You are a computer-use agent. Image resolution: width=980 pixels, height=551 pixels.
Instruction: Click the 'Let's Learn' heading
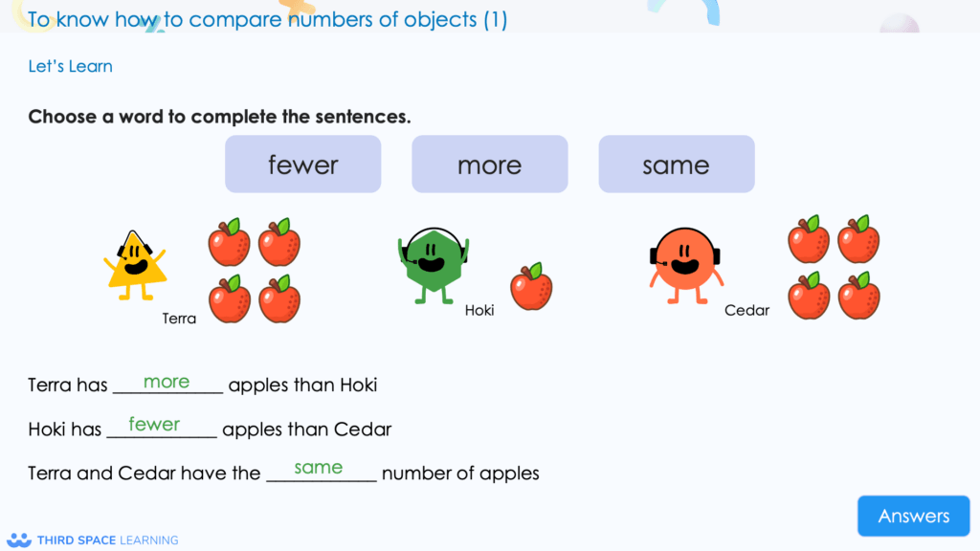(x=70, y=66)
